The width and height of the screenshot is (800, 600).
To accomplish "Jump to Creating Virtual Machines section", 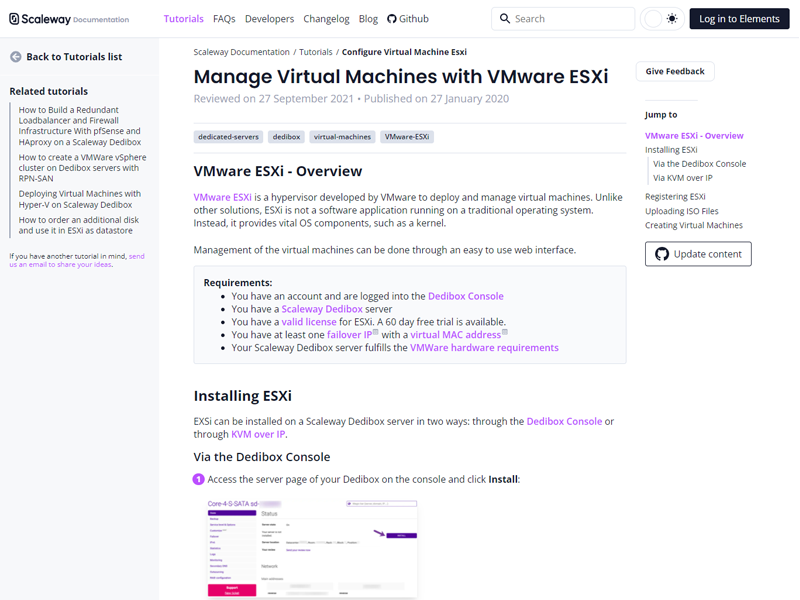I will coord(694,226).
